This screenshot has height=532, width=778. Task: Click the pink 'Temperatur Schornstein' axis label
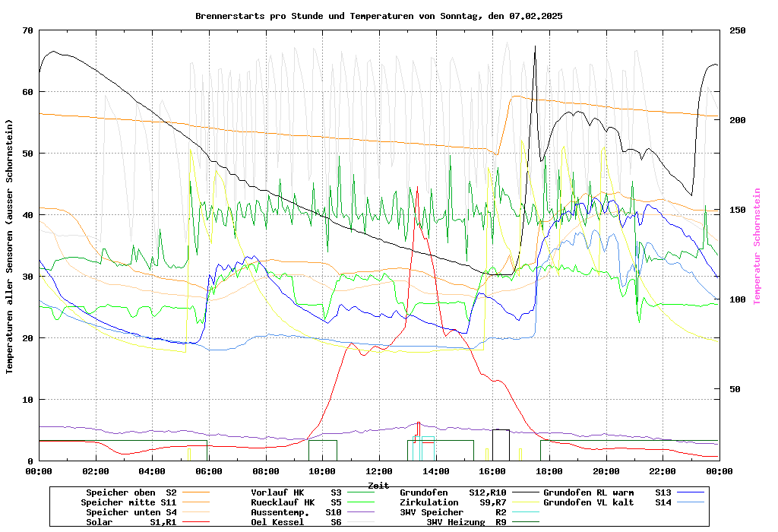click(x=757, y=246)
